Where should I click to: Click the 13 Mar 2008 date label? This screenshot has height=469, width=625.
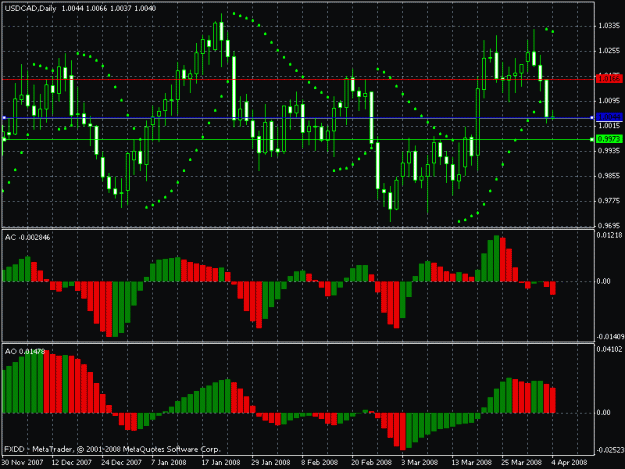click(x=471, y=463)
